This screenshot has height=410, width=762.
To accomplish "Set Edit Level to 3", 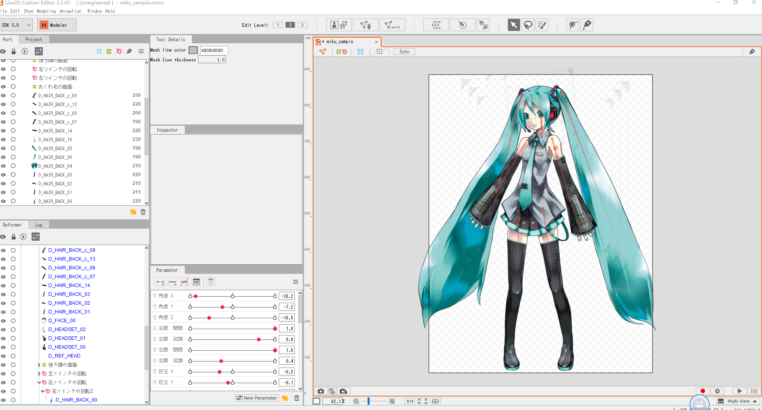I will point(302,25).
